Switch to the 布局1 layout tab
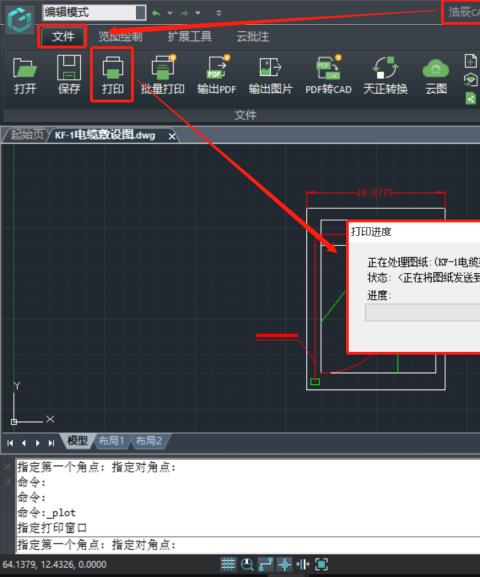The image size is (480, 577). 112,440
